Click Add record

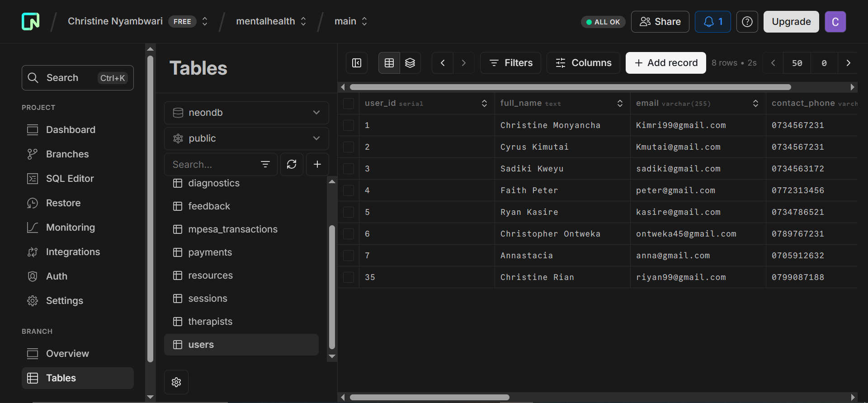[665, 63]
